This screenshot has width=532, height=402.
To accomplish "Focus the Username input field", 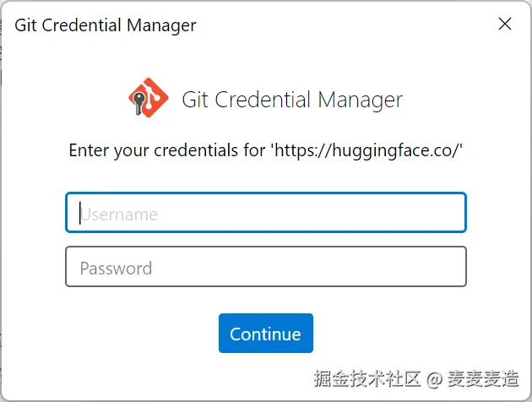I will point(266,212).
